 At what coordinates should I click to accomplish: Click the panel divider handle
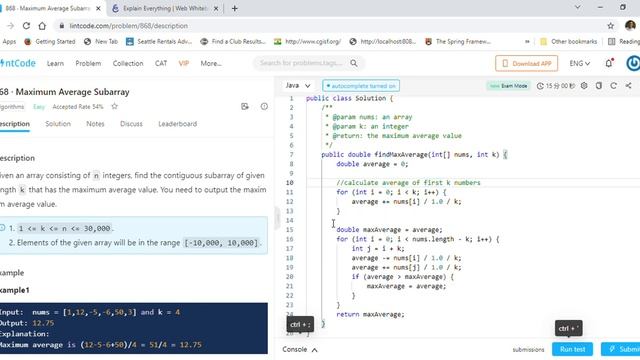(x=278, y=218)
